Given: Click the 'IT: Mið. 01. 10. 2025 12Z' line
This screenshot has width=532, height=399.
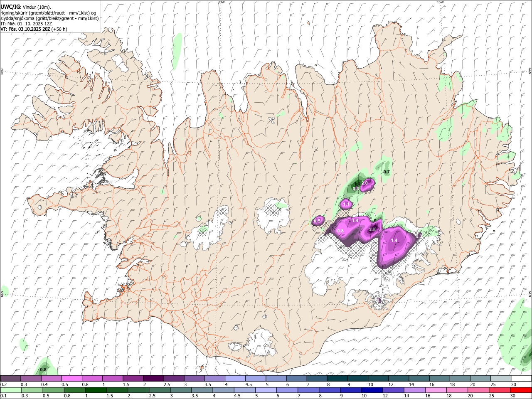Looking at the screenshot, I should pyautogui.click(x=26, y=24).
